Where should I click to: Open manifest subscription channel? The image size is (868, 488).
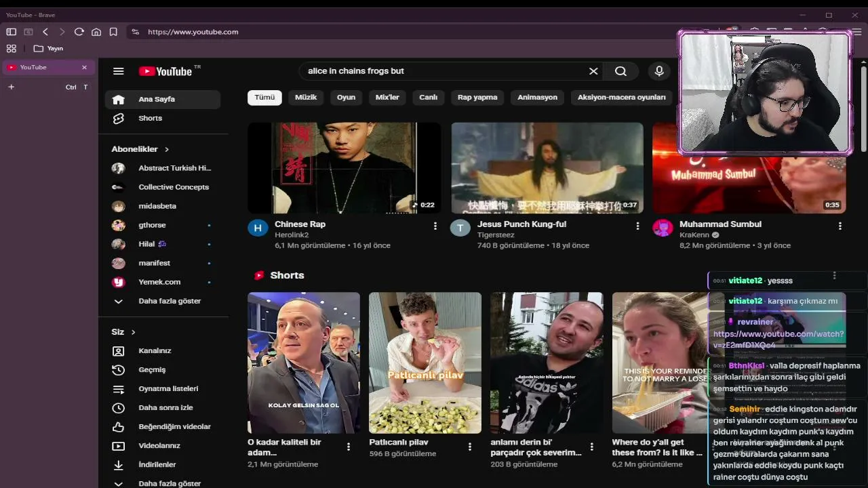tap(163, 263)
